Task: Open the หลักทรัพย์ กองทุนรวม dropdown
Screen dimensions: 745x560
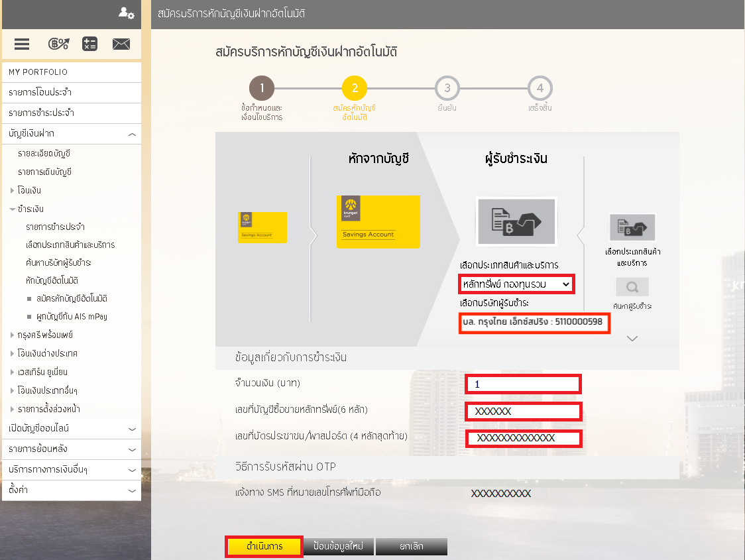Action: point(516,284)
